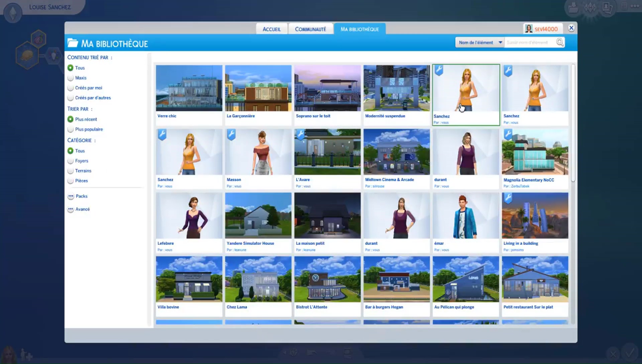This screenshot has height=364, width=642.
Task: Click wrench badge on Magnolia Elementary NoCC
Action: click(508, 134)
